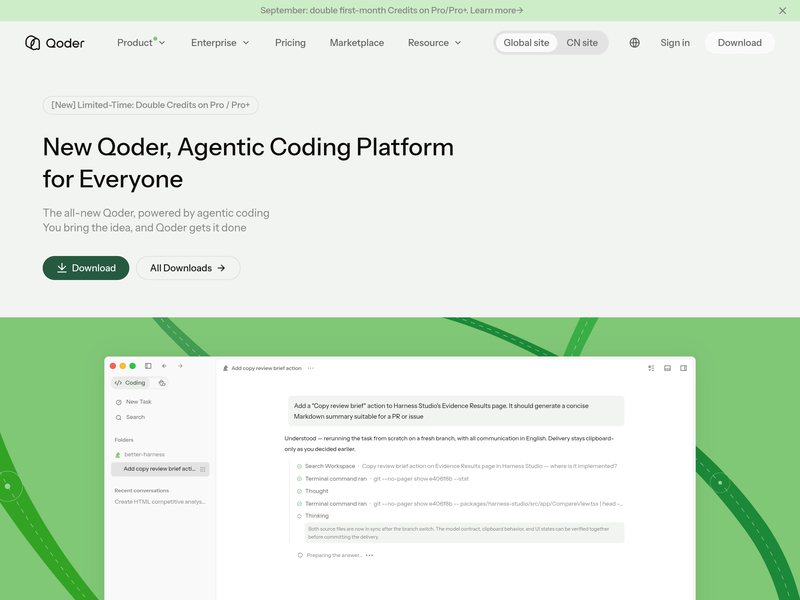The image size is (800, 600).
Task: Click the header Download button
Action: pyautogui.click(x=740, y=43)
